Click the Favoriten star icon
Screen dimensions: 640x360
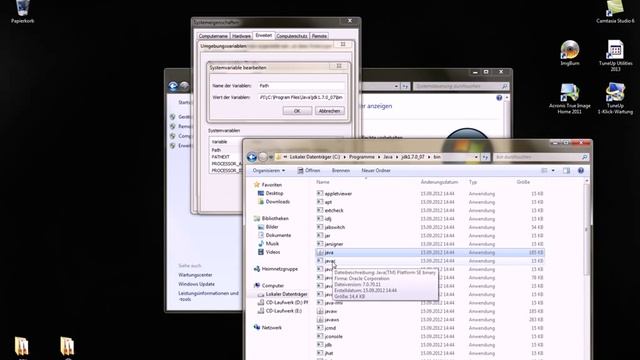tap(257, 184)
